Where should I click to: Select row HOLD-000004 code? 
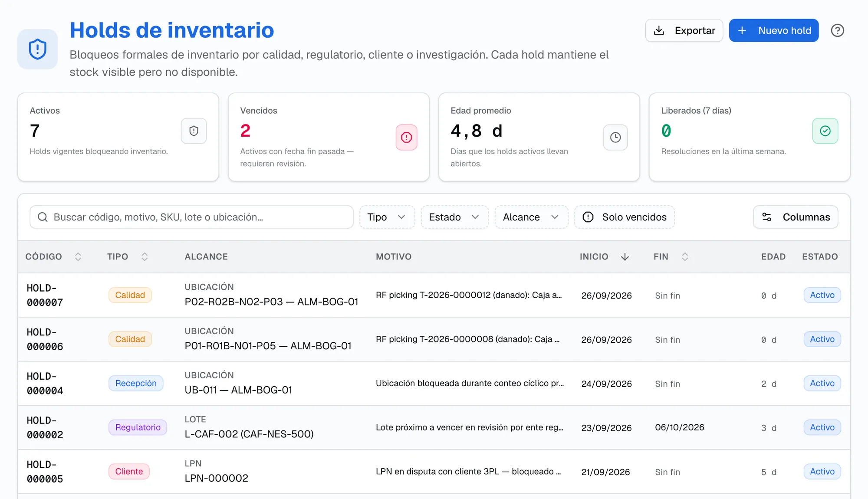point(45,384)
